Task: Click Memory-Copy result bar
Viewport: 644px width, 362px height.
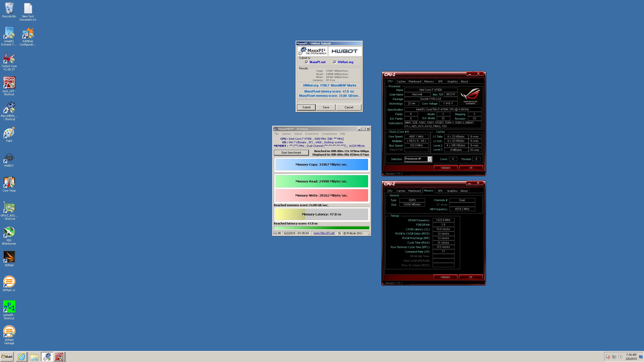Action: [x=321, y=165]
